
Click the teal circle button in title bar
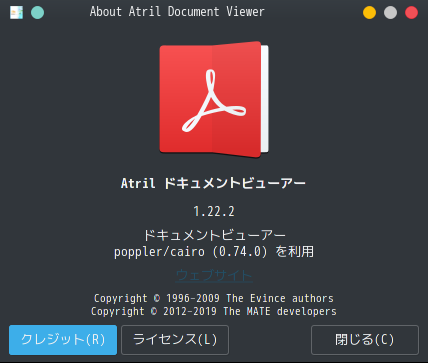(x=37, y=13)
